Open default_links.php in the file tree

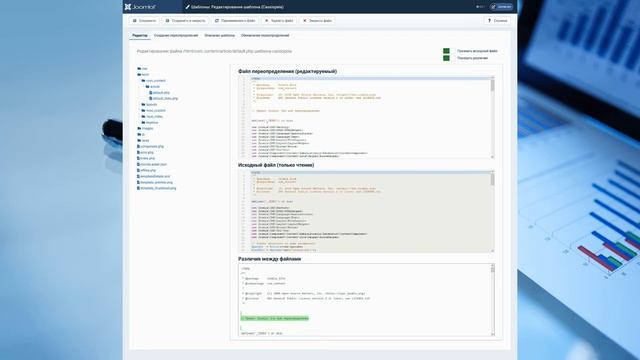pyautogui.click(x=164, y=98)
